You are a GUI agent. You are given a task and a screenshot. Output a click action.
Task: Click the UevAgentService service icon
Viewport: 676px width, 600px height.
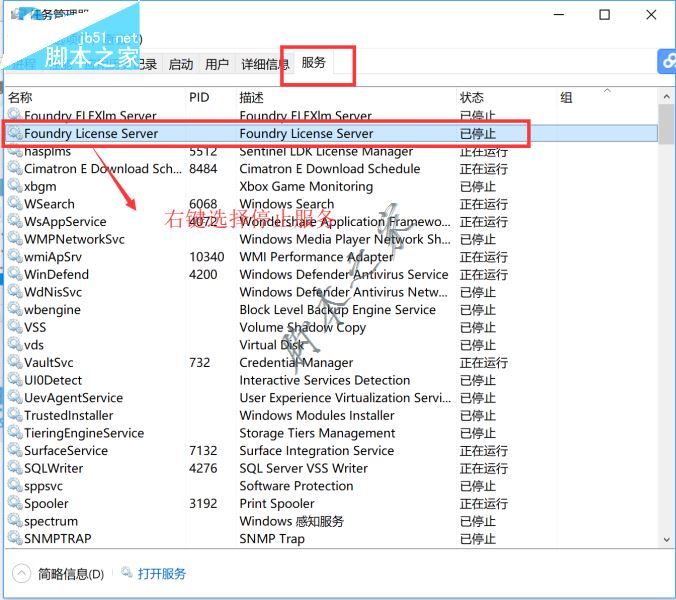(x=15, y=397)
